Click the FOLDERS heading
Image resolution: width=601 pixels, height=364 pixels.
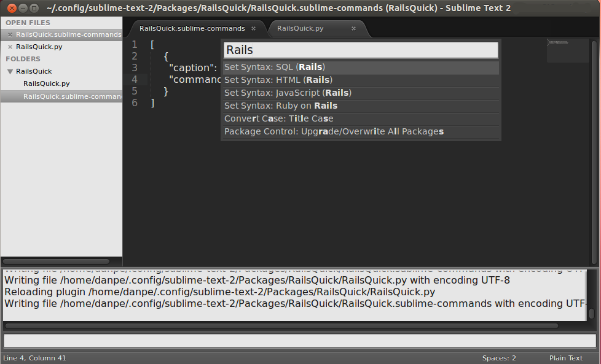[23, 59]
